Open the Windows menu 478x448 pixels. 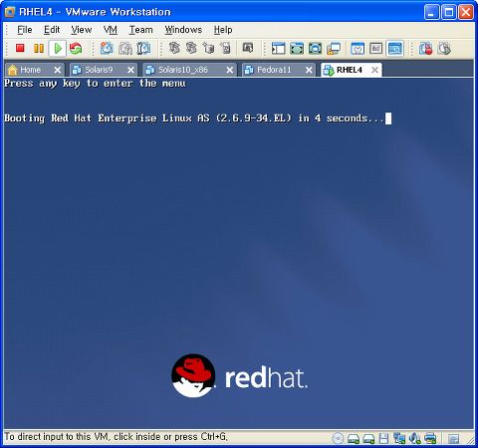[183, 30]
